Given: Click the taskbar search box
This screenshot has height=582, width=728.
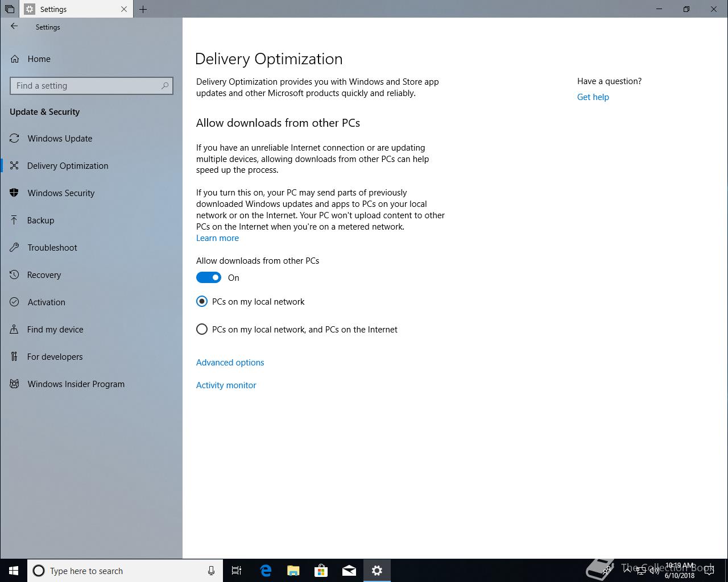Looking at the screenshot, I should coord(125,571).
